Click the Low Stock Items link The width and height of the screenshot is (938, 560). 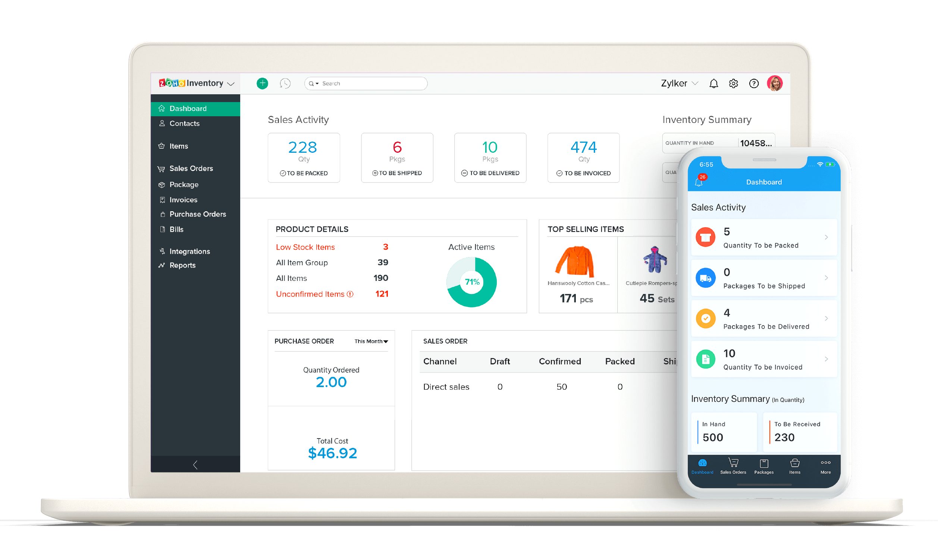pyautogui.click(x=305, y=247)
